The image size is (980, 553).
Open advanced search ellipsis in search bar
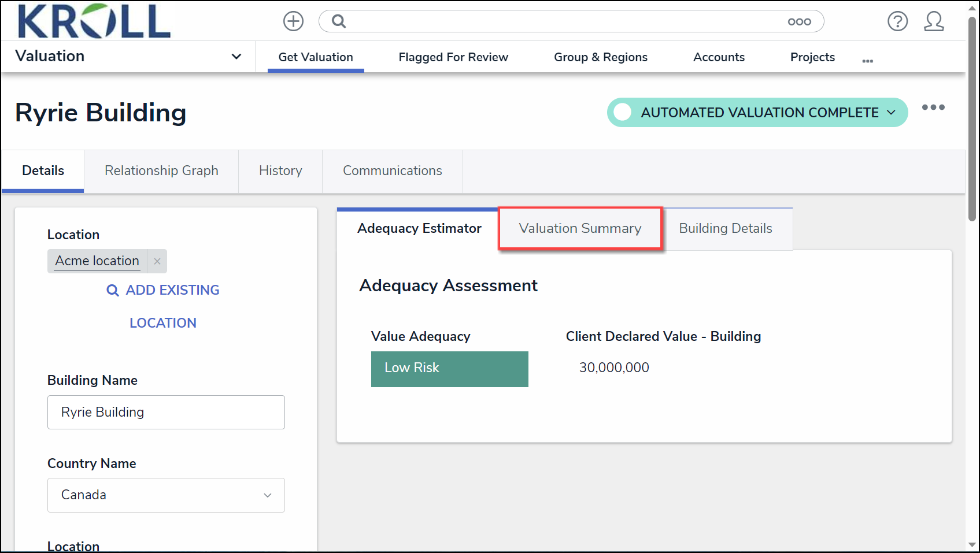click(x=799, y=22)
